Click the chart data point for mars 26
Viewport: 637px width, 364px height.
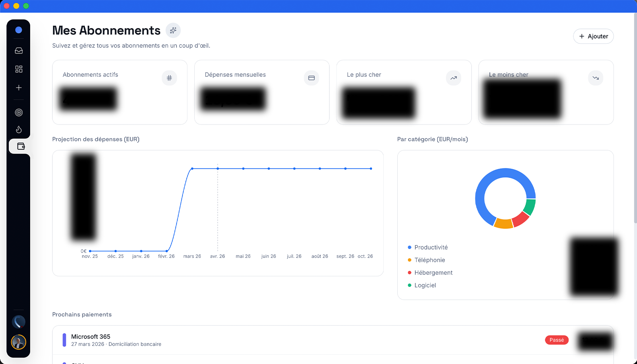coord(192,169)
